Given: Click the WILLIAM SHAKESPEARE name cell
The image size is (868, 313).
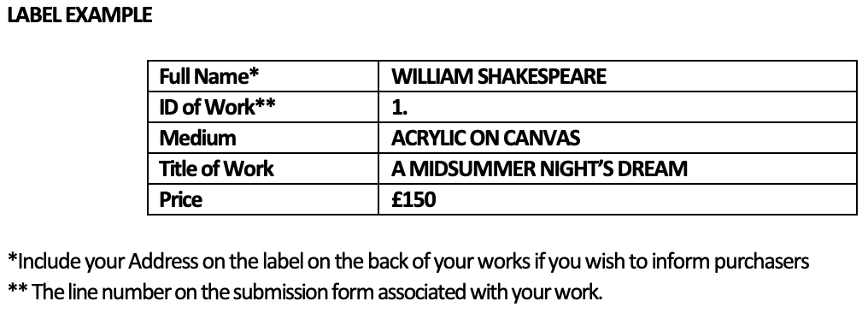Looking at the screenshot, I should click(x=617, y=76).
